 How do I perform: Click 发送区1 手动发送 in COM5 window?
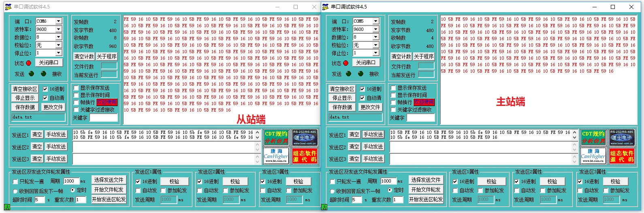pyautogui.click(x=373, y=134)
